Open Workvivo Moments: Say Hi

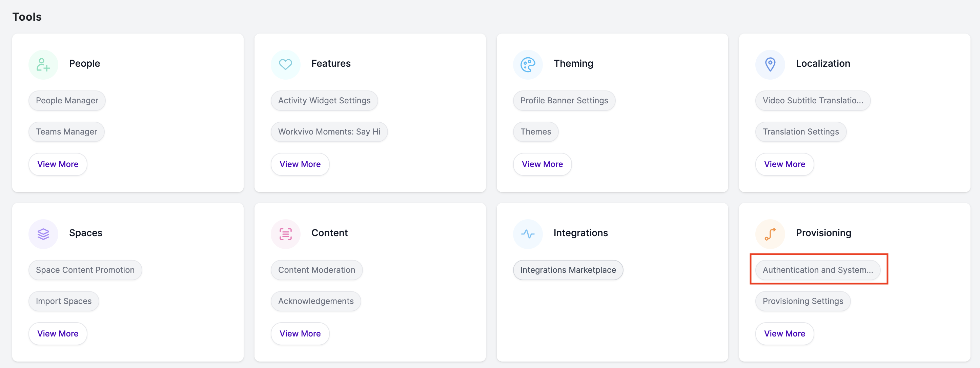click(x=329, y=132)
